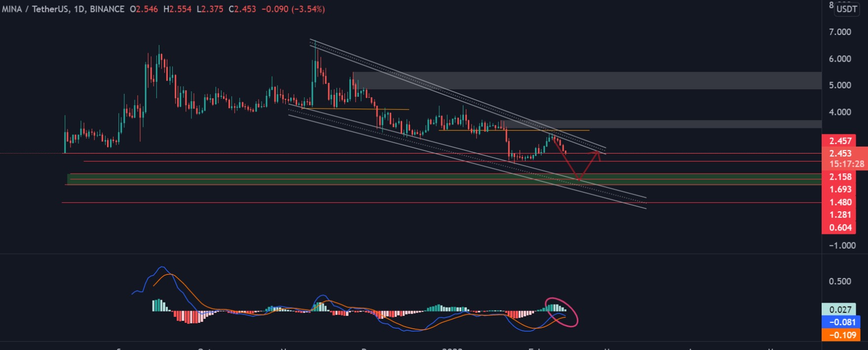
Task: Click the orange signal value -0.109 label
Action: pyautogui.click(x=842, y=335)
